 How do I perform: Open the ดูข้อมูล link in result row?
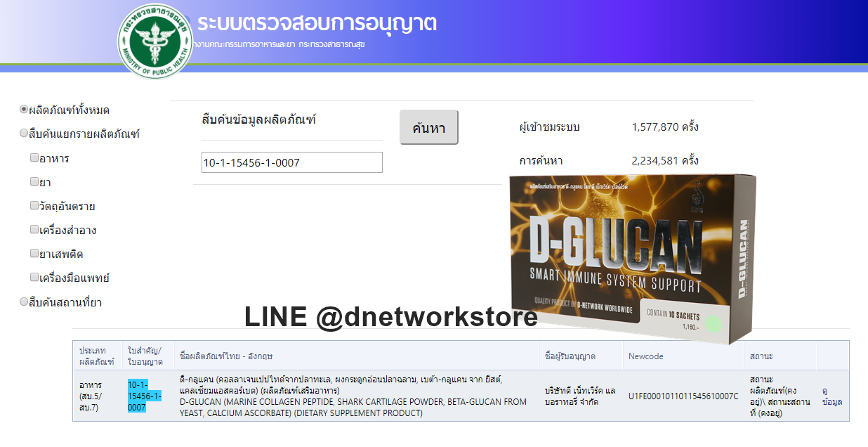coord(832,396)
